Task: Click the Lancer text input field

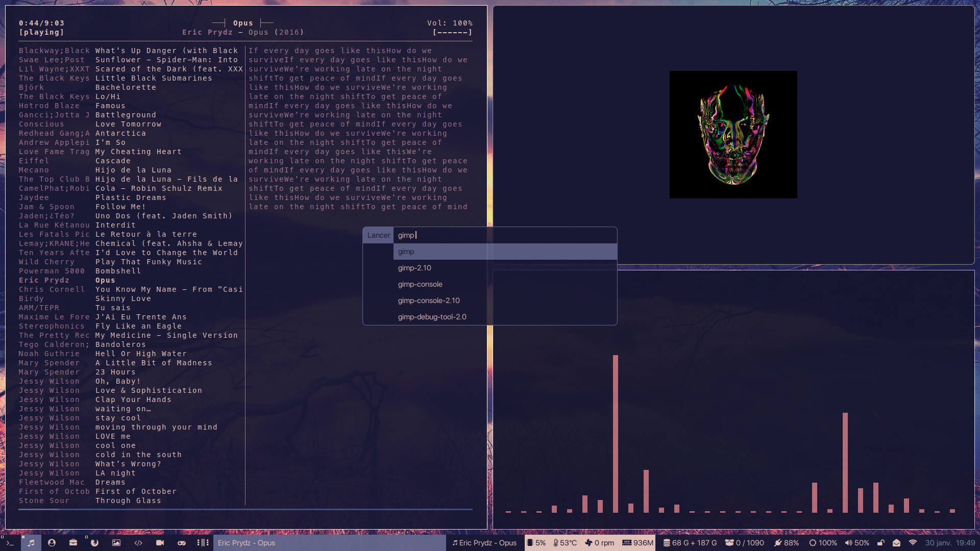Action: 504,235
